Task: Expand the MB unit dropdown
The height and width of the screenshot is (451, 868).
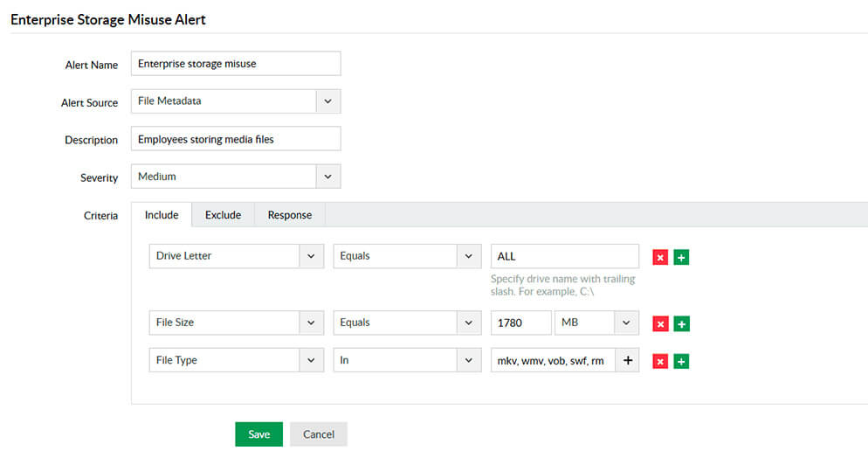Action: pyautogui.click(x=626, y=323)
